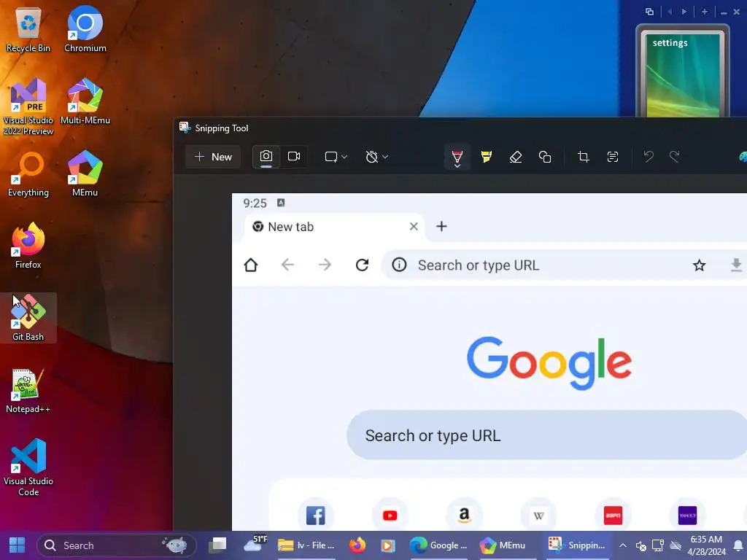The width and height of the screenshot is (747, 560).
Task: Click the plus new-tab icon in snip
Action: 441,226
